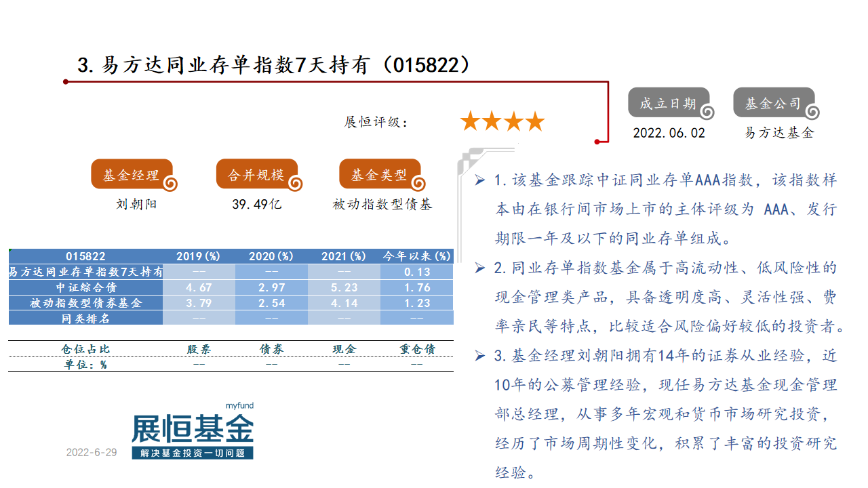The image size is (868, 488).
Task: Click the 4.14 table cell
Action: tap(344, 303)
